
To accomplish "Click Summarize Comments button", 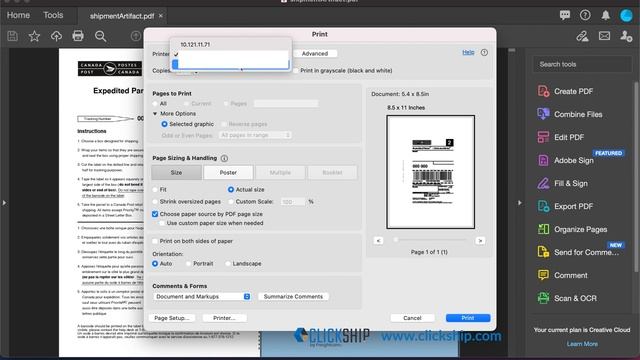I will point(293,297).
